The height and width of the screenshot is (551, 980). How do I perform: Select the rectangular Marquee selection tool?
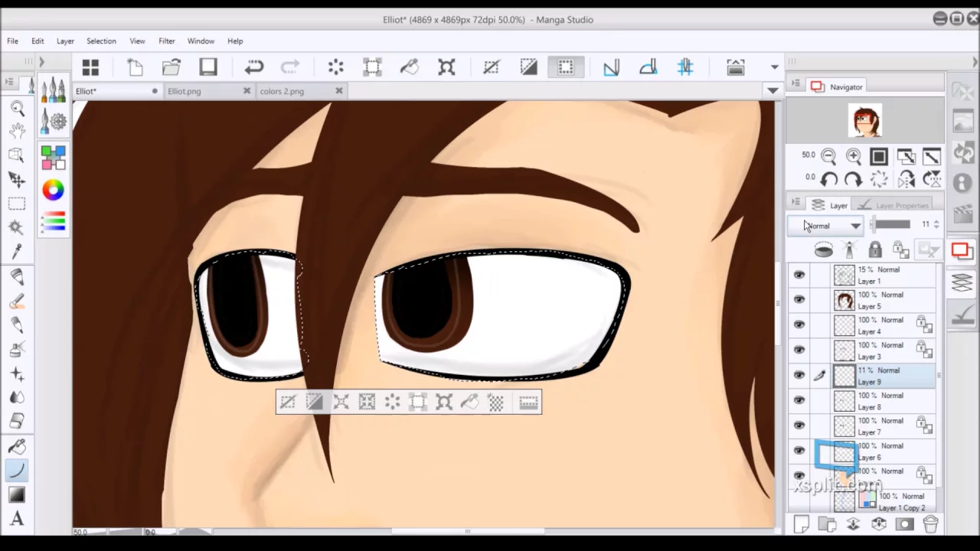point(17,204)
